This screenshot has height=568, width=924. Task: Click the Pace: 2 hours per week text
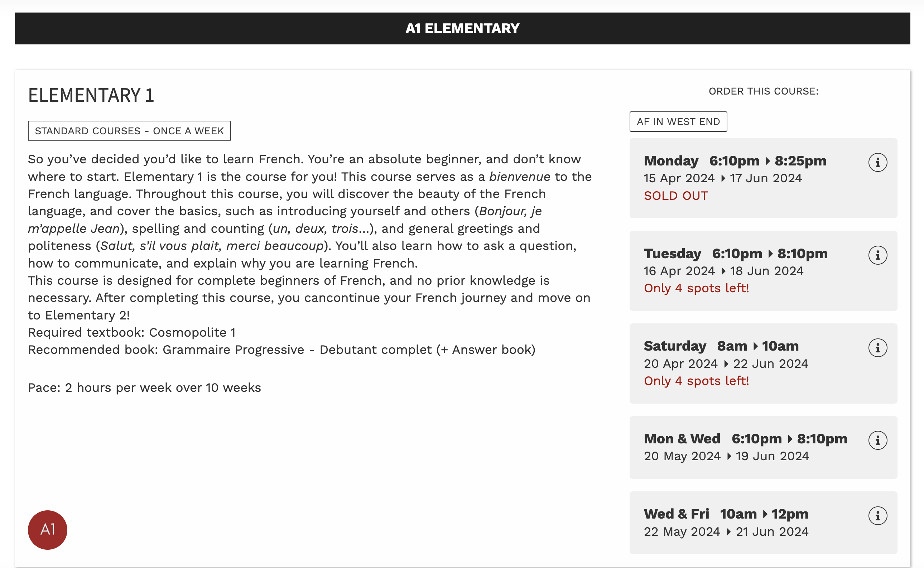[144, 388]
